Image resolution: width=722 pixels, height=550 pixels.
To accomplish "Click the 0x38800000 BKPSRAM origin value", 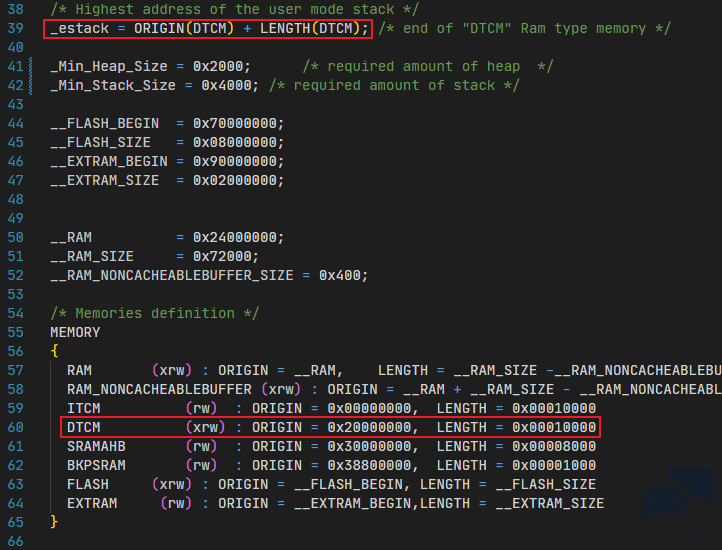I will (369, 466).
